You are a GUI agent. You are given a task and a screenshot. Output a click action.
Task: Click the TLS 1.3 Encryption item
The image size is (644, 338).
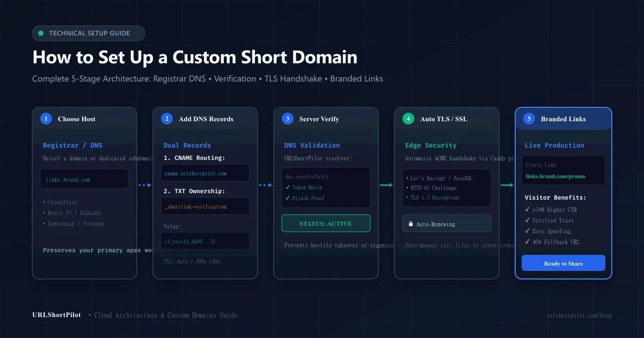pyautogui.click(x=433, y=197)
